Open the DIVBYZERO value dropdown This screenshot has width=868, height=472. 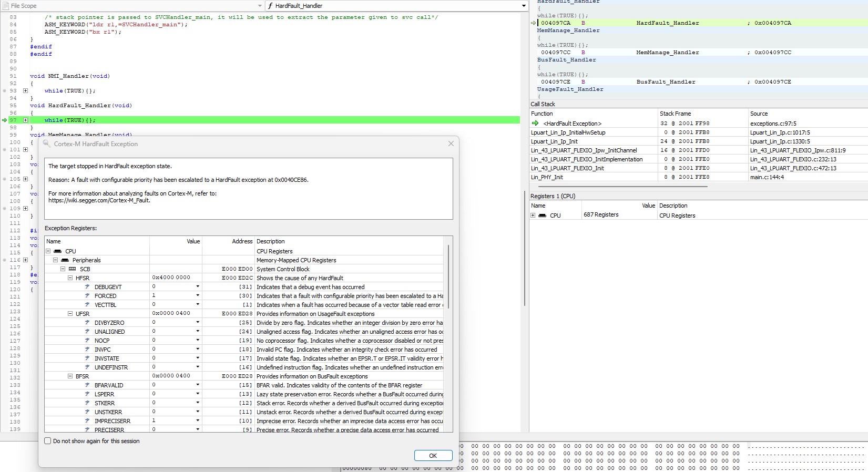pyautogui.click(x=198, y=323)
